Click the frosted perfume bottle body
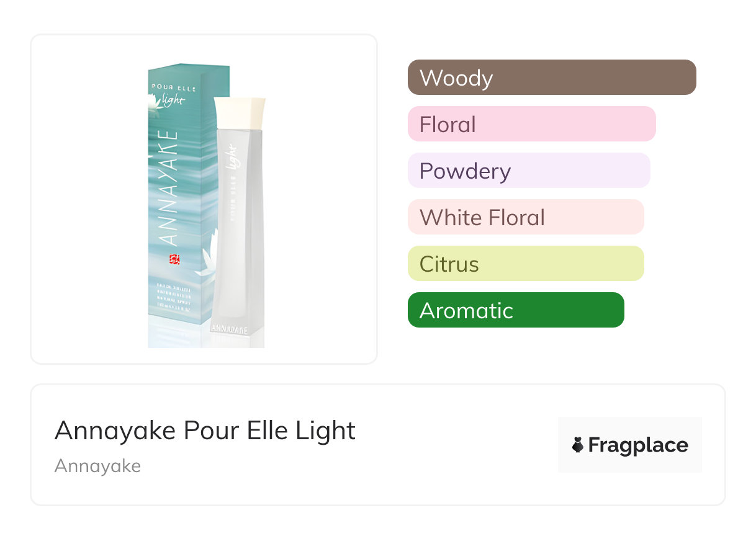Screen dimensions: 756x536 point(239,248)
